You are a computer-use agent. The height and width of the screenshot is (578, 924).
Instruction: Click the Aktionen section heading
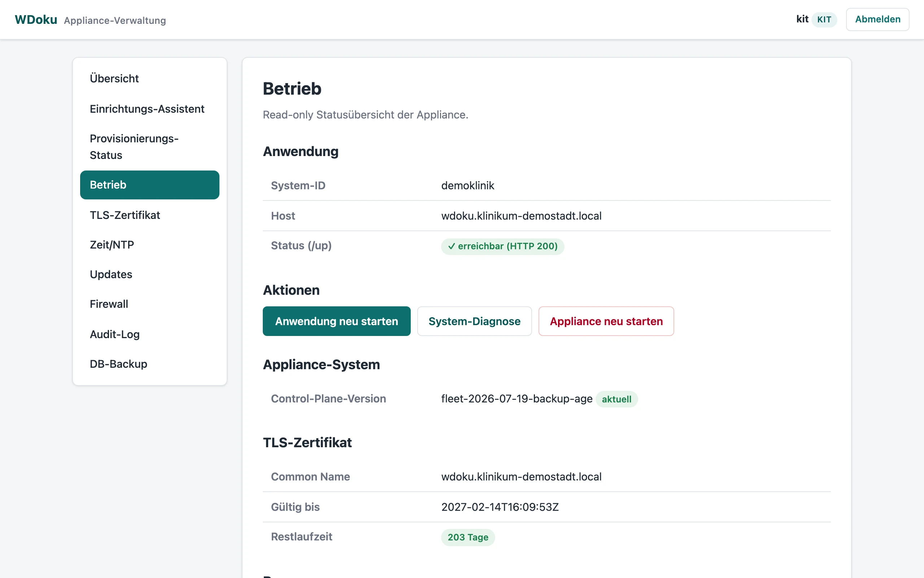coord(291,290)
